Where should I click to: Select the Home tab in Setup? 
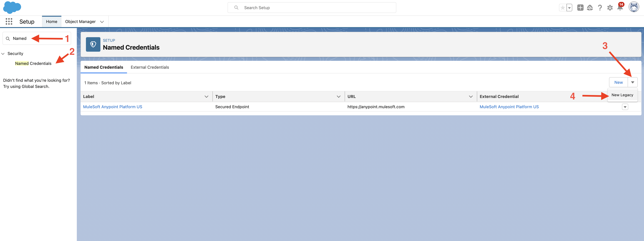point(51,21)
